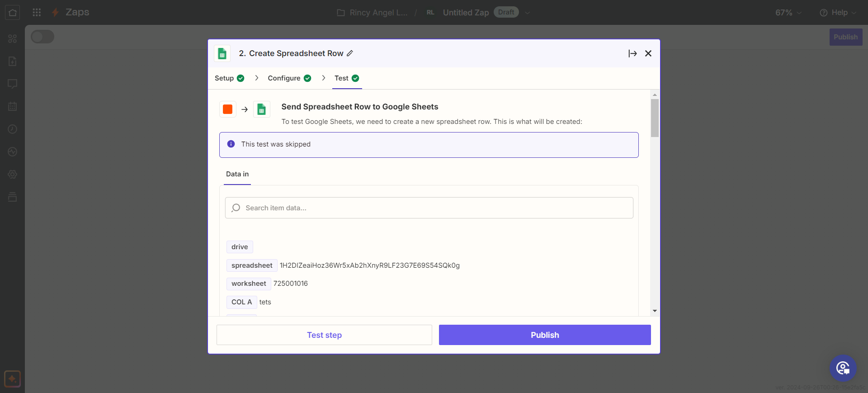868x393 pixels.
Task: Open the settings gear in sidebar
Action: [12, 175]
